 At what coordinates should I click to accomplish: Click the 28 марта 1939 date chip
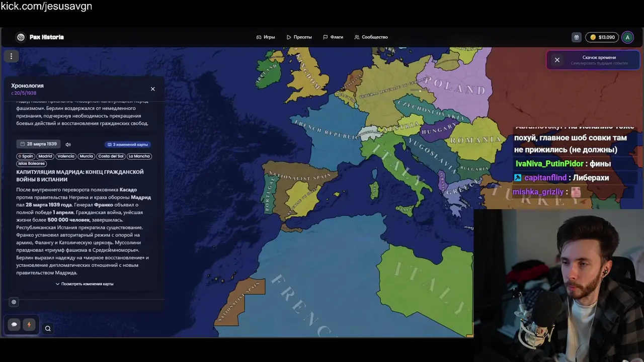pyautogui.click(x=38, y=144)
